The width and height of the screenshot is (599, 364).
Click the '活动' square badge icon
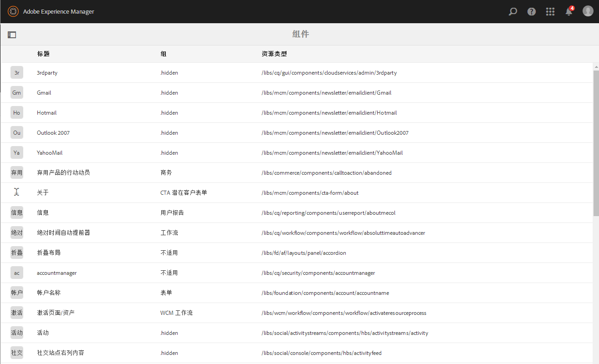coord(17,333)
